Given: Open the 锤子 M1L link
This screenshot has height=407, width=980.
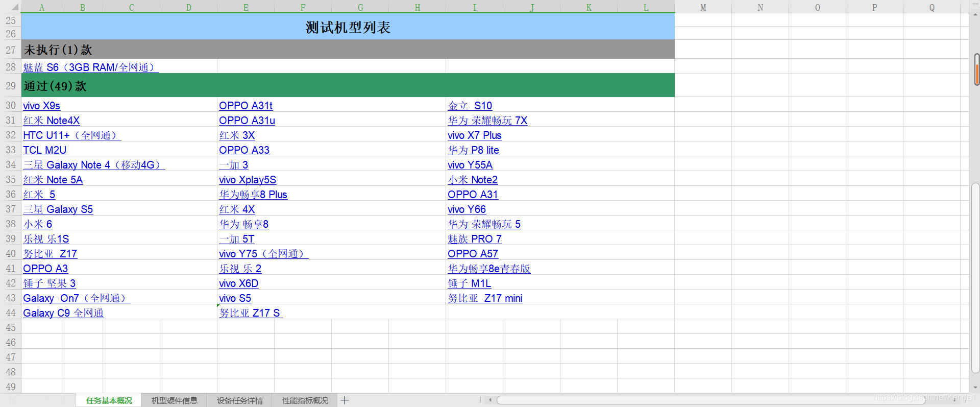Looking at the screenshot, I should 470,283.
